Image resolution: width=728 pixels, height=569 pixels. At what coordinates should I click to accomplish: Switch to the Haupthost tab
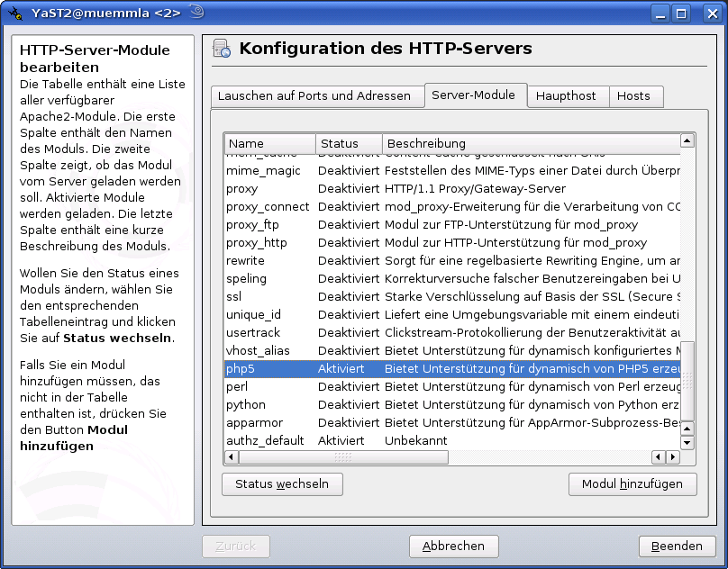tap(568, 95)
